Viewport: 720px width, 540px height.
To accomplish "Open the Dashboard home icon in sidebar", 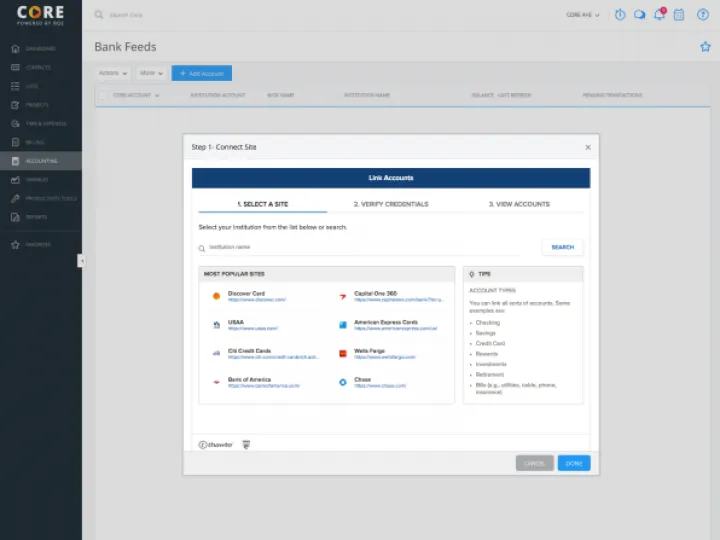I will click(15, 49).
